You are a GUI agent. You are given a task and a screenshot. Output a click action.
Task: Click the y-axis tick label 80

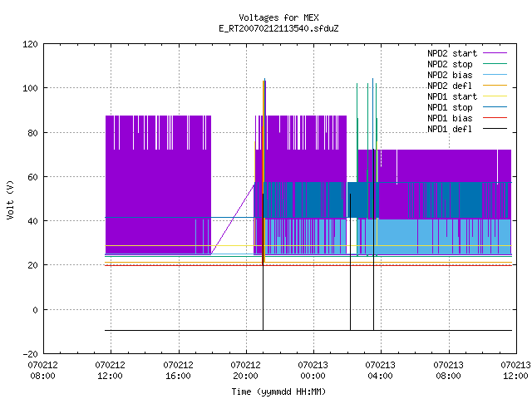pyautogui.click(x=33, y=133)
